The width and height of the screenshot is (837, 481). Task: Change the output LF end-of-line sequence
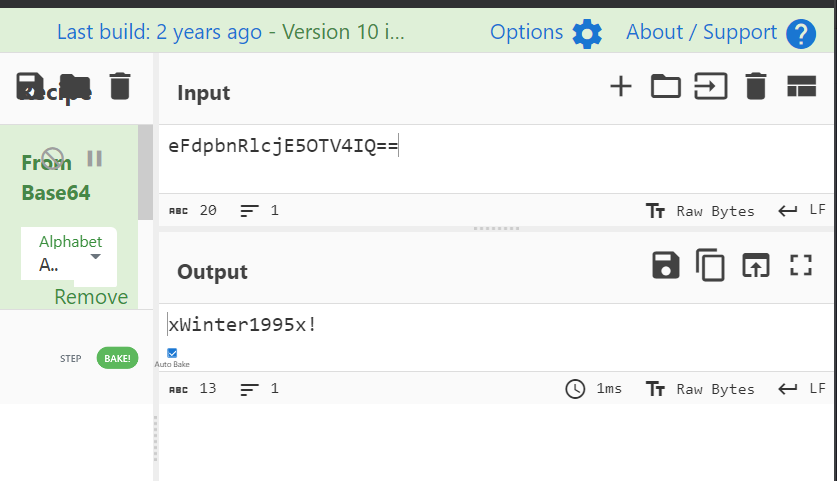803,389
